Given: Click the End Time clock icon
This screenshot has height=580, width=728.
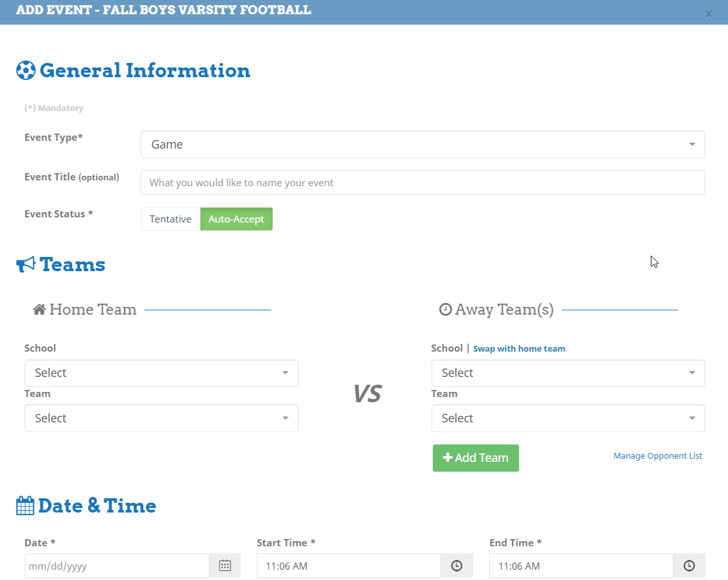Looking at the screenshot, I should point(689,566).
